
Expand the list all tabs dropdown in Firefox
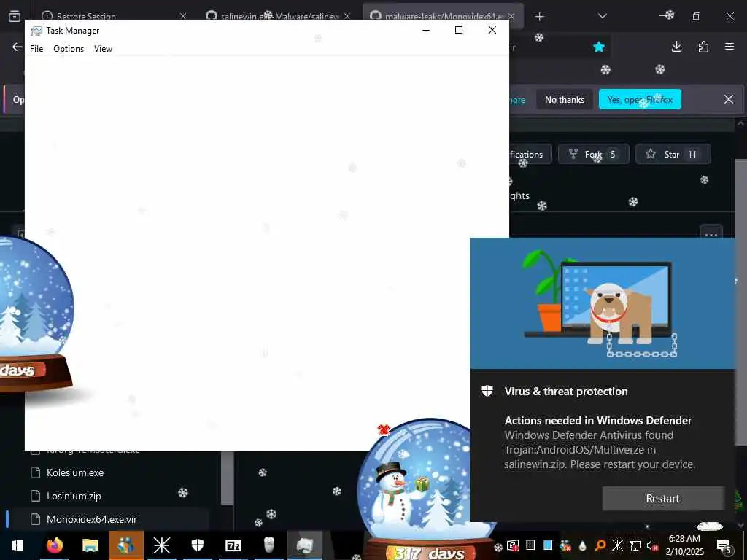click(x=602, y=16)
